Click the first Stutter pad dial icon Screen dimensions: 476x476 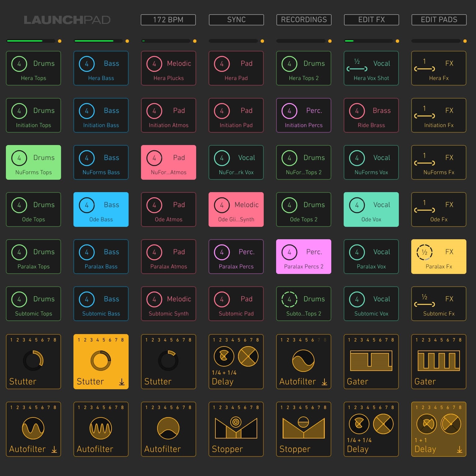coord(33,360)
